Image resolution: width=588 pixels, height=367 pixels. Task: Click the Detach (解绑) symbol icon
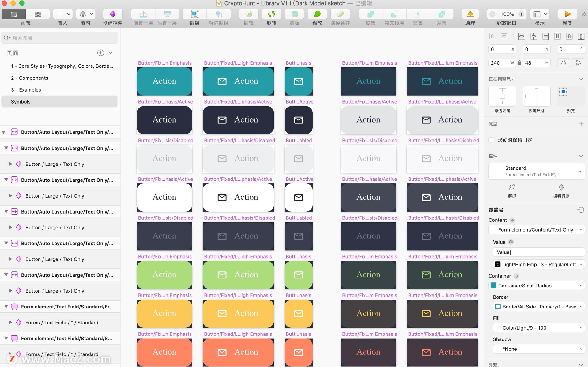[512, 187]
